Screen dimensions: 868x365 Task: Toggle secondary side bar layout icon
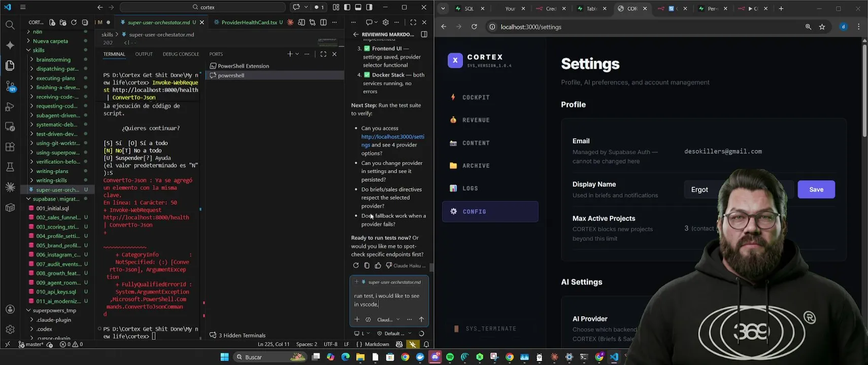click(x=370, y=7)
